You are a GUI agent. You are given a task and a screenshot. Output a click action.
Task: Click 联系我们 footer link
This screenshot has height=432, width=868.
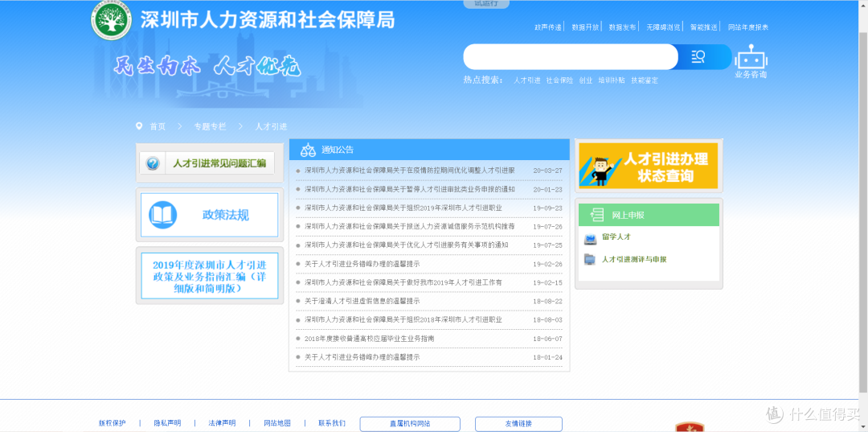coord(332,423)
